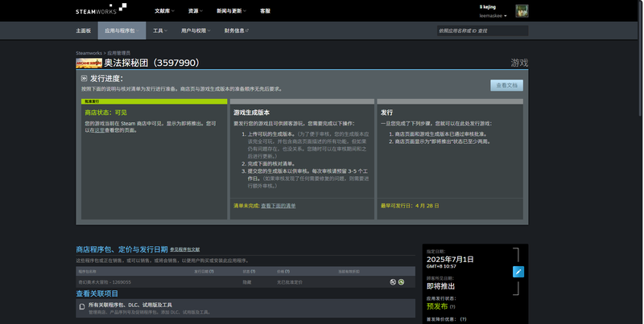The image size is (644, 324).
Task: Click the 查看下面的清单 link
Action: pos(278,206)
